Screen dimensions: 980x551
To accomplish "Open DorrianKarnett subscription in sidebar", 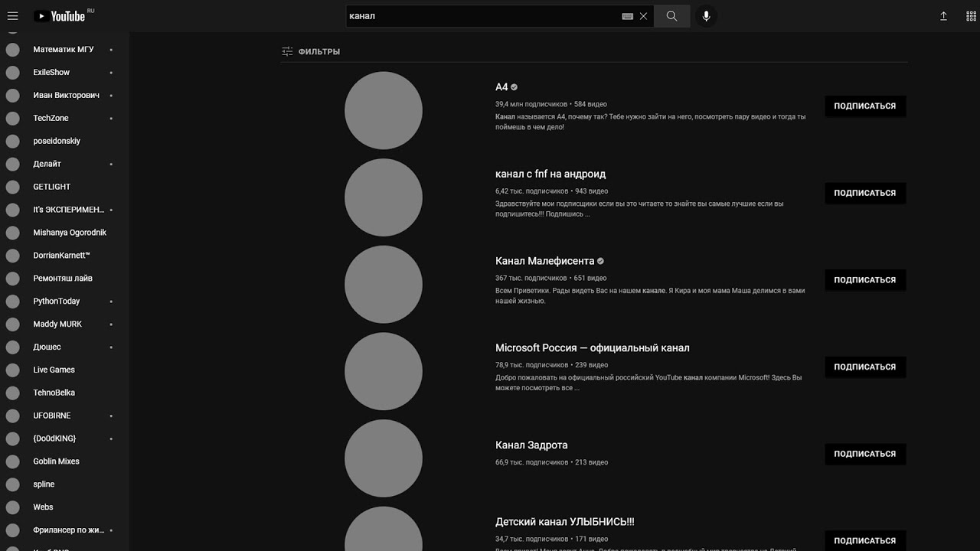I will [64, 256].
